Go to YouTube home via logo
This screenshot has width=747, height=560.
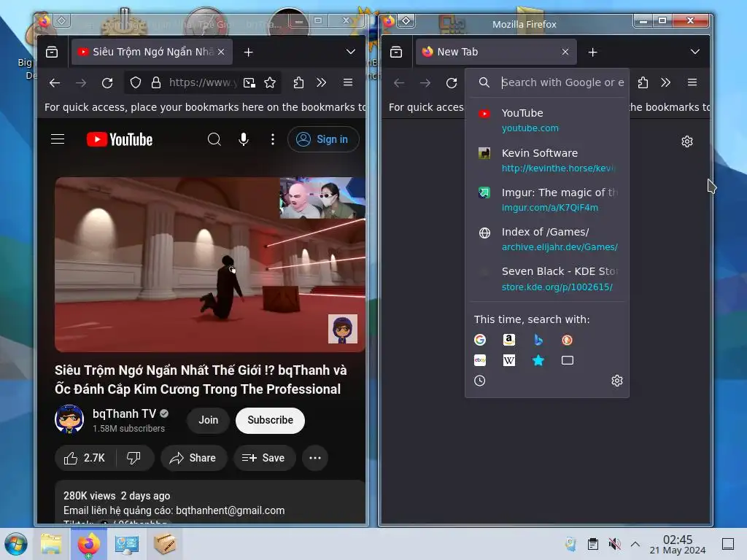(120, 139)
